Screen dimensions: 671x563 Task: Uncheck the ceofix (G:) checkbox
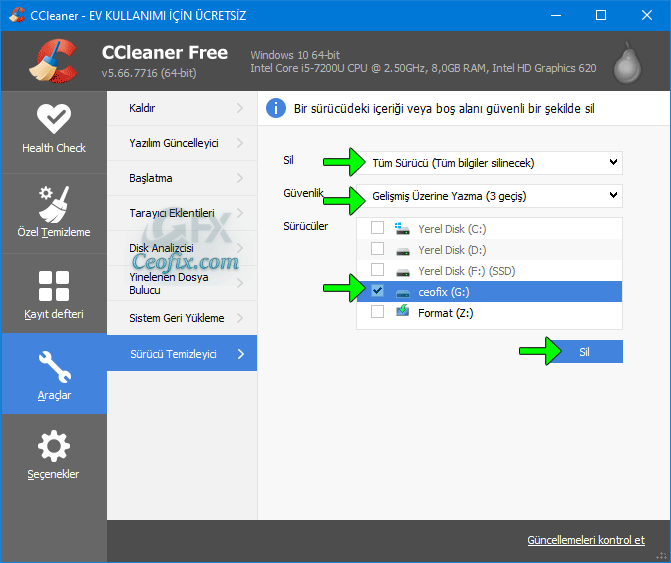(377, 291)
